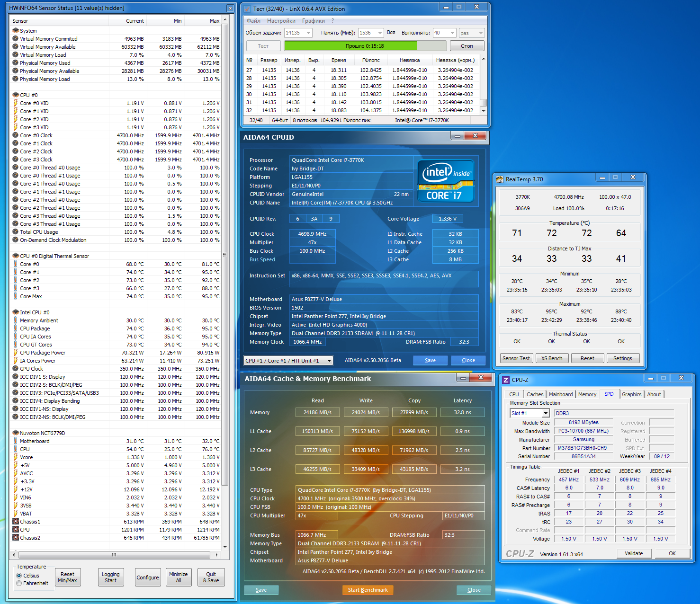Select the Celsius temperature option
700x604 pixels.
coord(19,576)
